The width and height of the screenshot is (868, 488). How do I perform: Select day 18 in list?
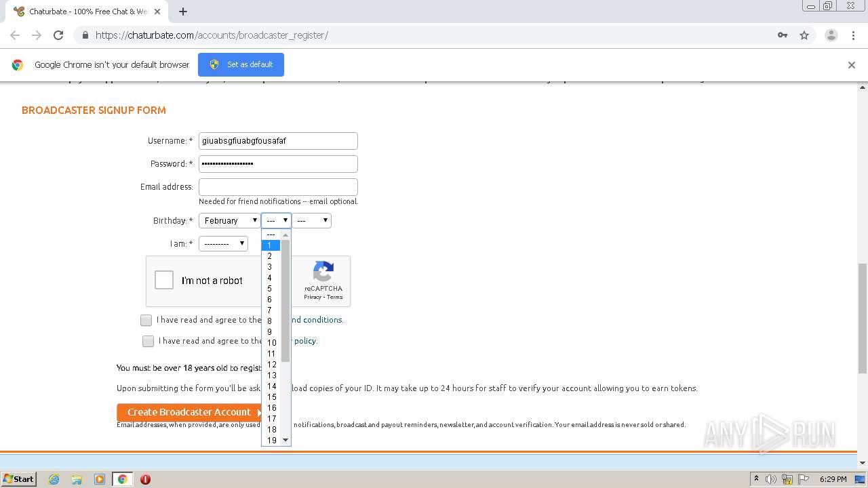click(x=271, y=430)
